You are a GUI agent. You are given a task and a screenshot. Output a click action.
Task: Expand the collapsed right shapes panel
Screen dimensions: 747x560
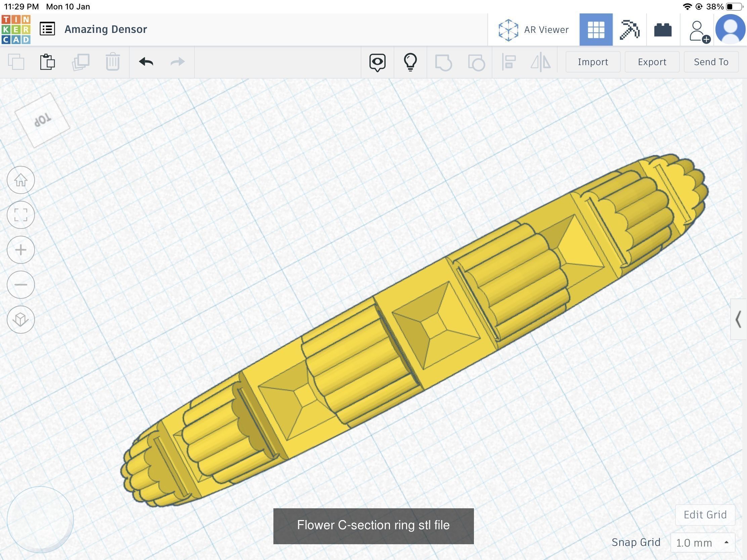pos(738,319)
